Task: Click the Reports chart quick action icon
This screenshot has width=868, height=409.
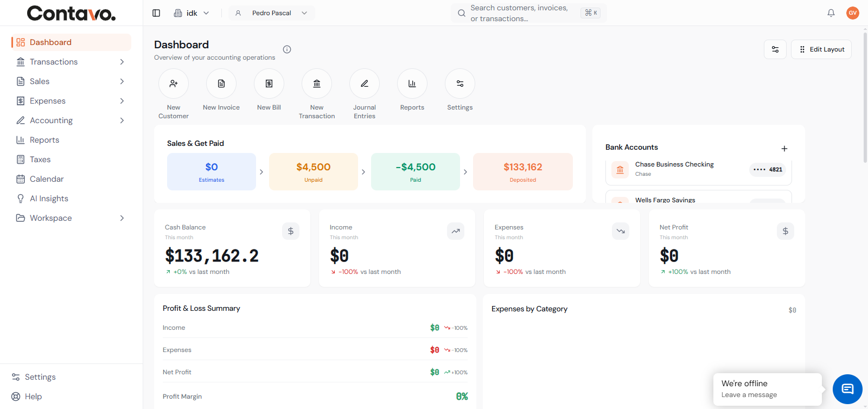Action: tap(412, 84)
